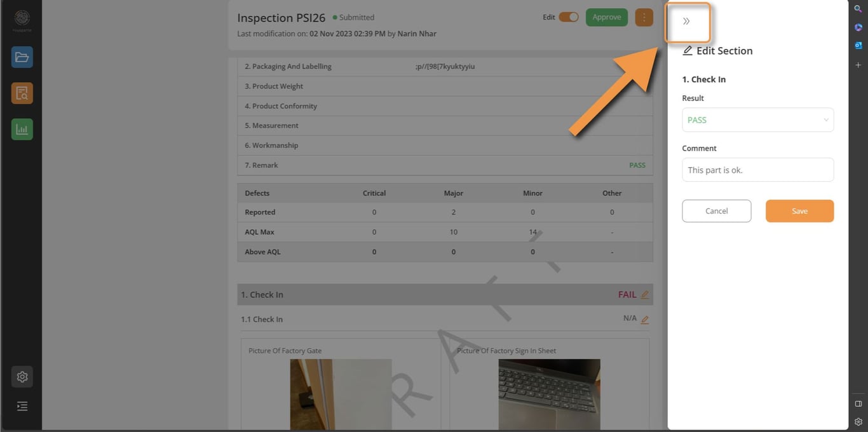Screen dimensions: 868x432
Task: Click the 4. Product Conformity row
Action: click(445, 106)
